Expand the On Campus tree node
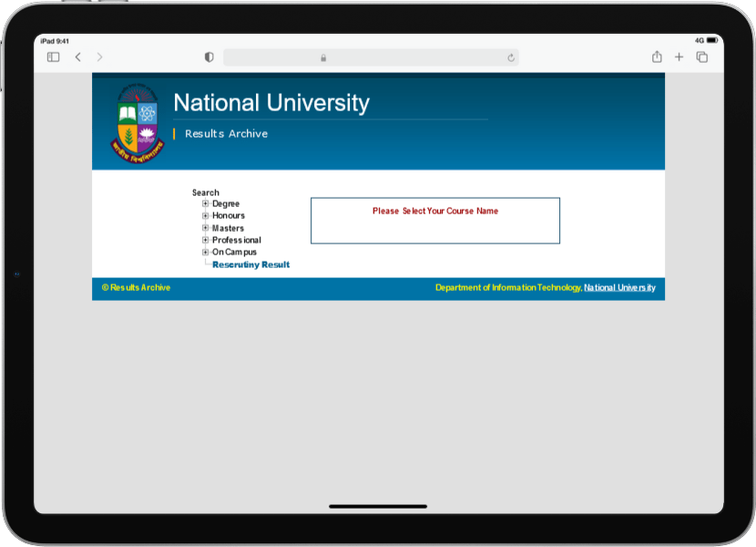Viewport: 756px width, 547px height. (x=205, y=252)
